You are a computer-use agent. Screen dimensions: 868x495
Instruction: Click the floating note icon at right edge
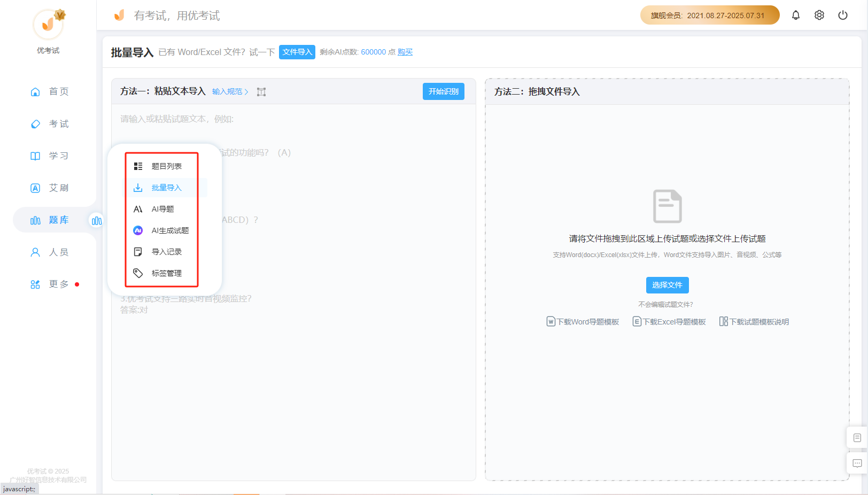point(857,438)
